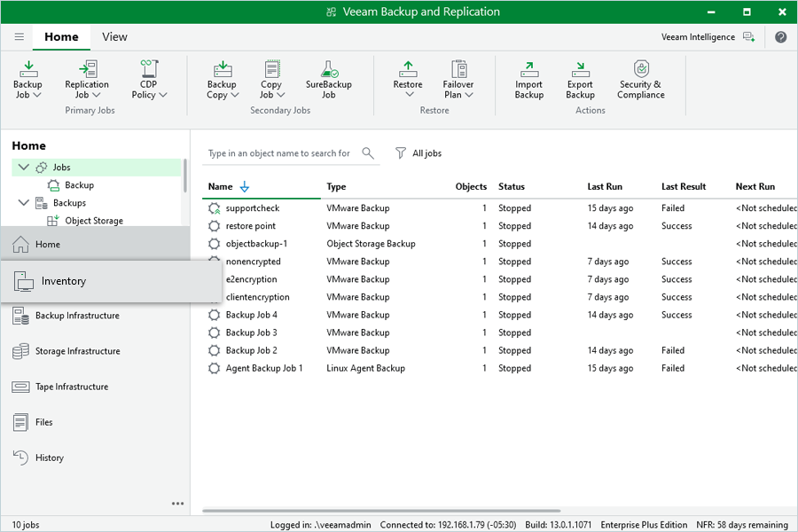Click the search magnifier icon
Screen dimensions: 798x532
pos(368,153)
